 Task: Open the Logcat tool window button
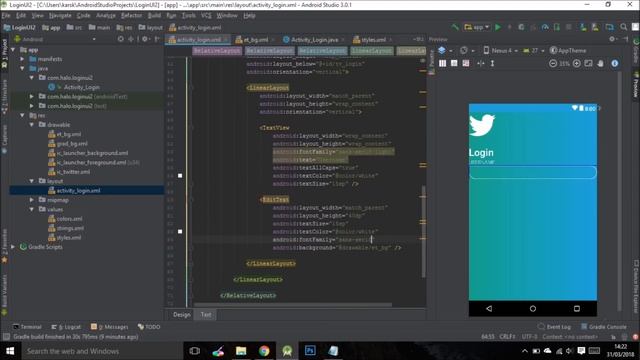(x=66, y=327)
